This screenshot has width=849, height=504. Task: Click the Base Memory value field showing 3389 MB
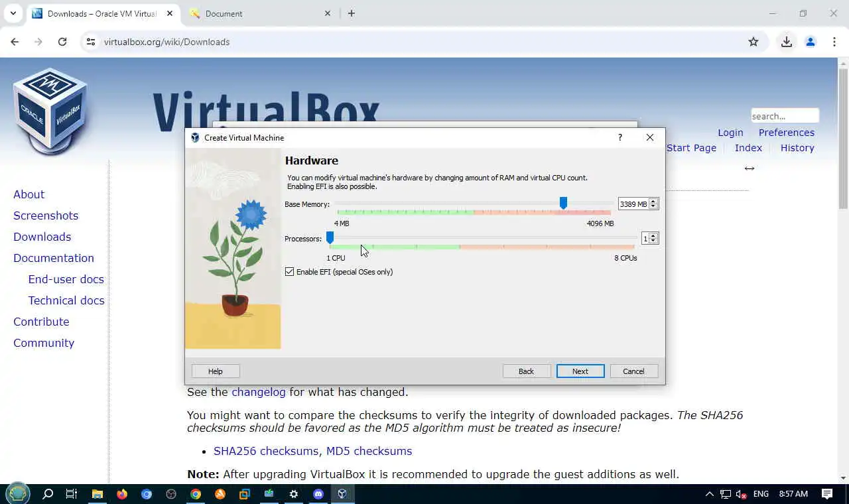point(633,204)
